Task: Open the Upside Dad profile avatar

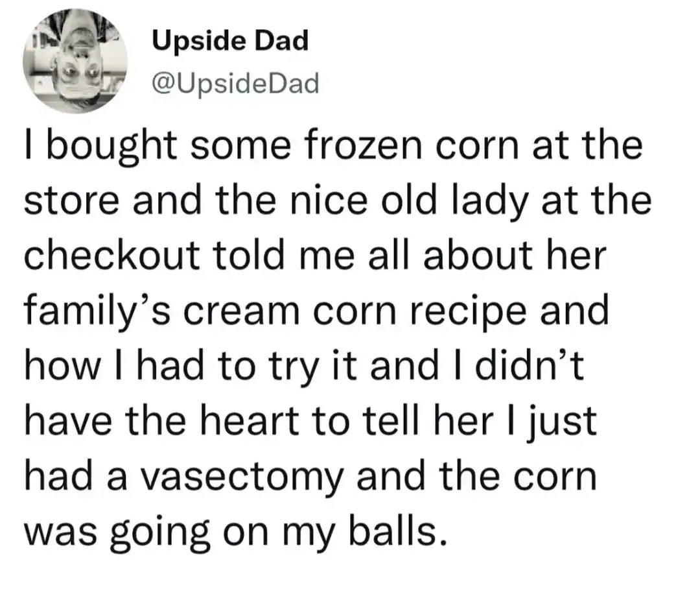Action: point(75,61)
